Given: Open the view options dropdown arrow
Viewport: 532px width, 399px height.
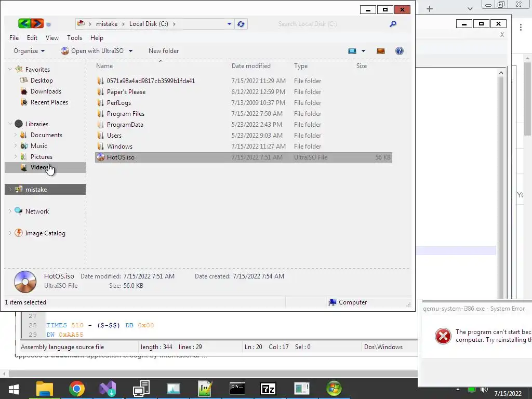Looking at the screenshot, I should [363, 51].
